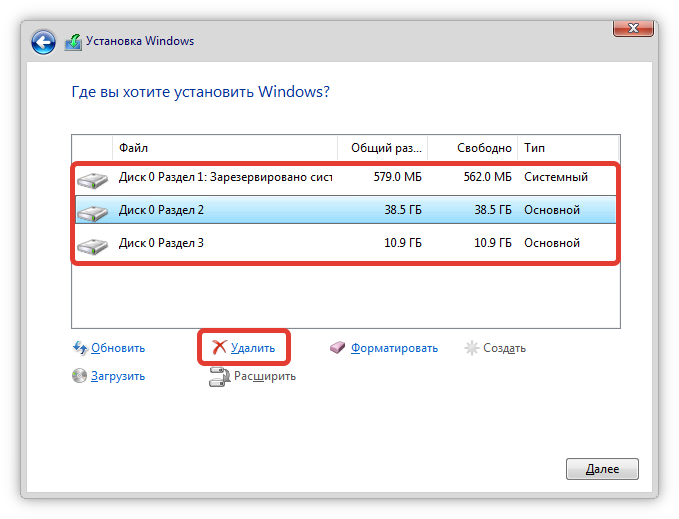Click the star icon beside Создать
Image resolution: width=679 pixels, height=519 pixels.
click(x=472, y=348)
